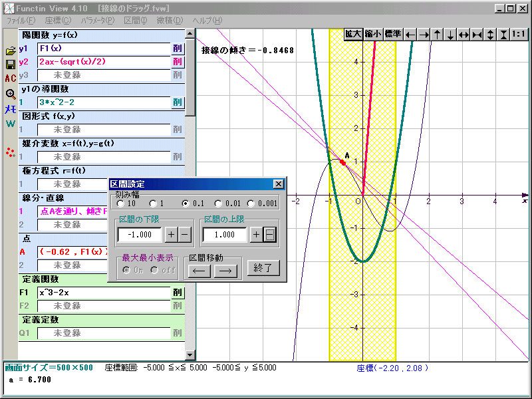Click the 図形式 f(x,y) unregistered field
This screenshot has height=399, width=532.
(104, 130)
